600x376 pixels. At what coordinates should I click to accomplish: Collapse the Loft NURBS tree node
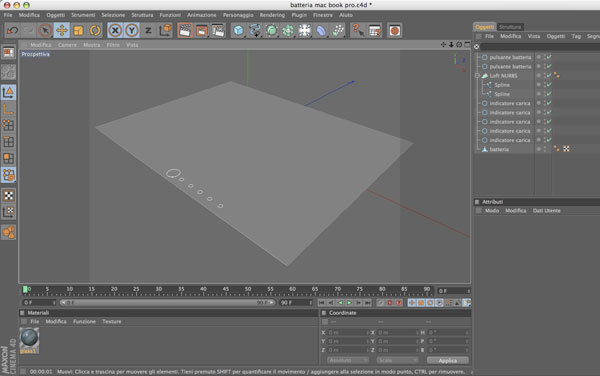(478, 75)
